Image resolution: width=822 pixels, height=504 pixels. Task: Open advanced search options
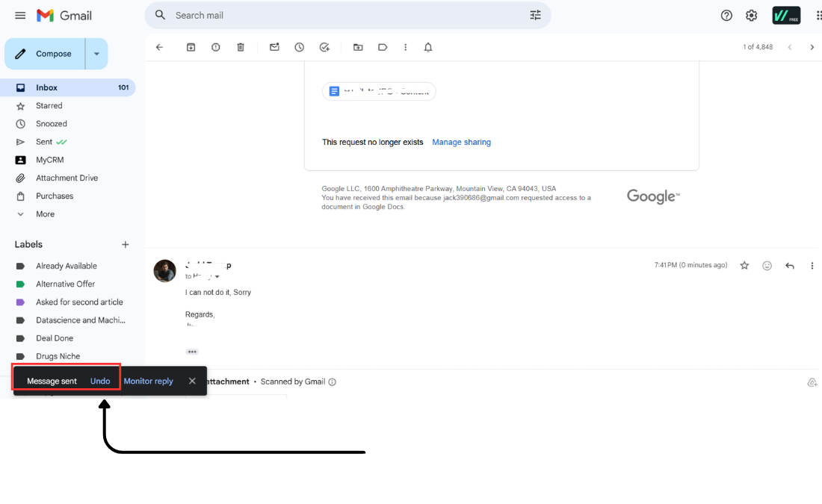point(535,15)
